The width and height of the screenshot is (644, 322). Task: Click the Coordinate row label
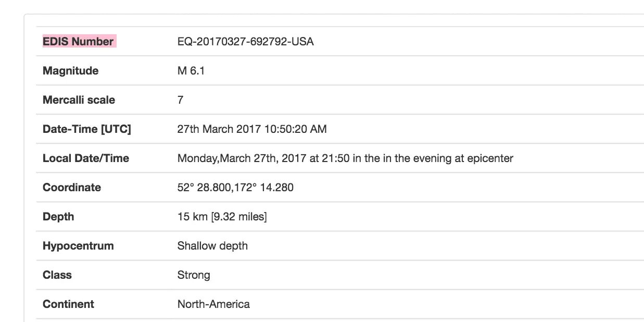[x=72, y=188]
